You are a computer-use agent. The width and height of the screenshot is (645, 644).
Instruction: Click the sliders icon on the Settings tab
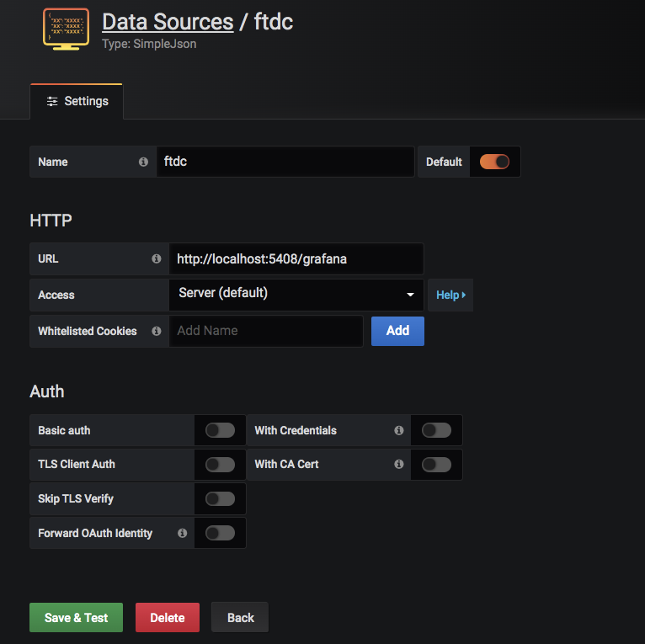[x=52, y=101]
